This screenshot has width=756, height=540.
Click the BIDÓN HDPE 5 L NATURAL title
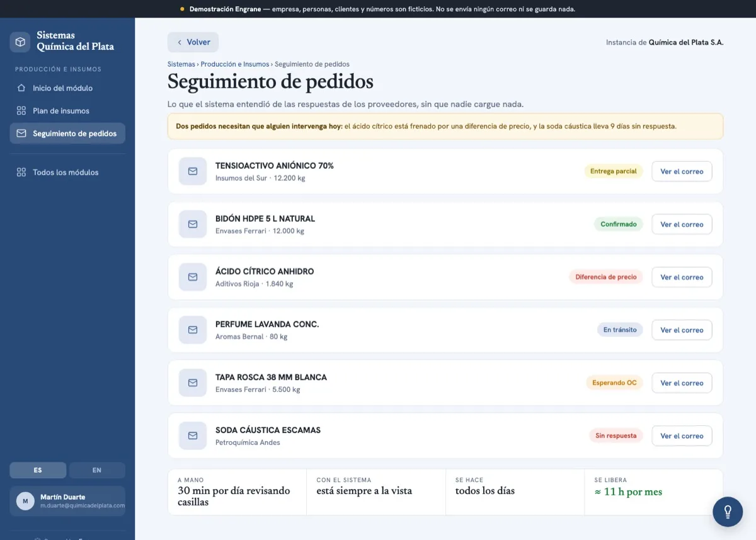[x=265, y=219]
